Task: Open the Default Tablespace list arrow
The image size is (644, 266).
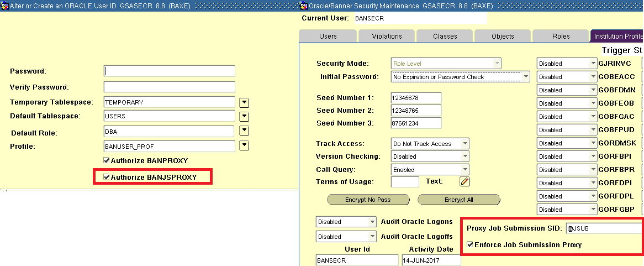Action: (x=244, y=117)
